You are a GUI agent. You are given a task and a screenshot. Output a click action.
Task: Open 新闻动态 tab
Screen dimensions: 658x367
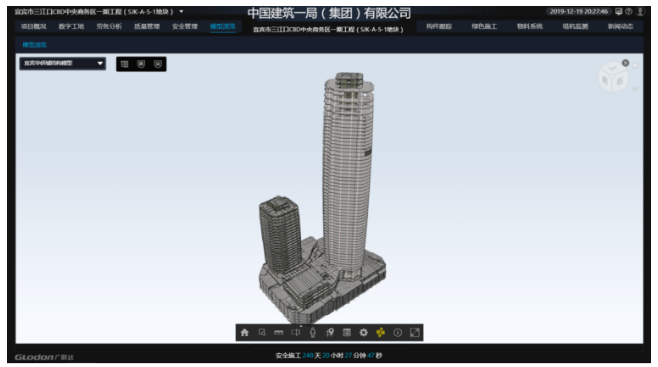point(620,26)
